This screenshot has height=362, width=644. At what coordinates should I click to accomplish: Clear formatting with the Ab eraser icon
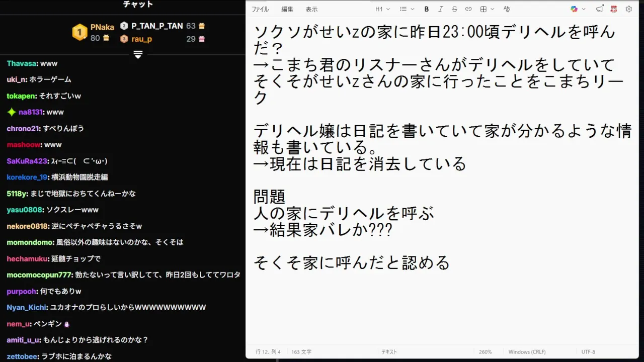tap(506, 9)
